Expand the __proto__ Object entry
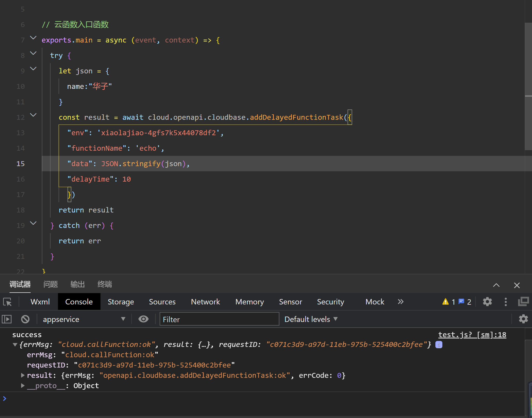 point(23,386)
